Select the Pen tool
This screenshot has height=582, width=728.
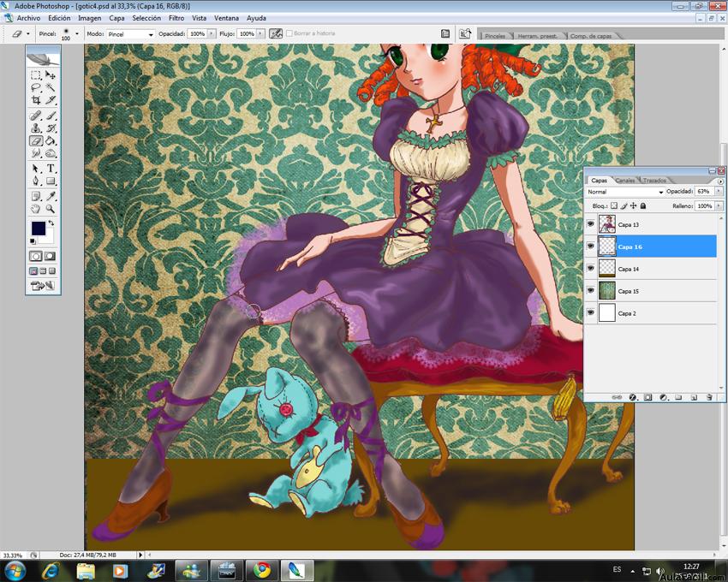[36, 181]
